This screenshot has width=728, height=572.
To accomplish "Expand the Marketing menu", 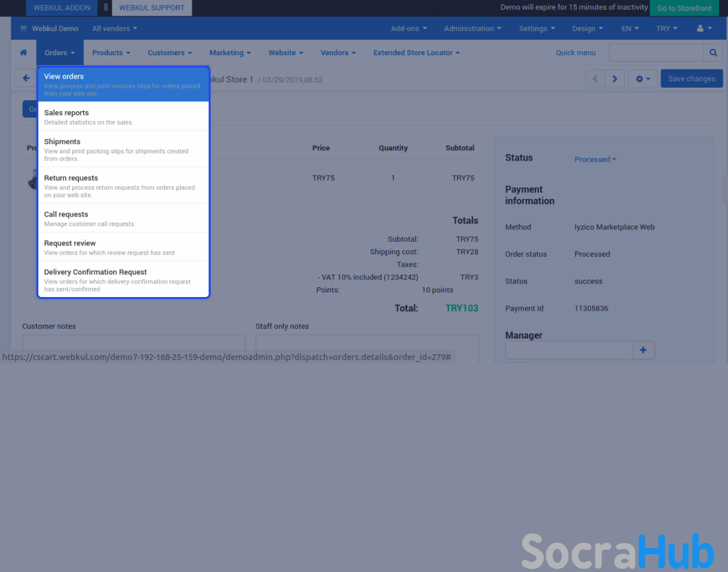I will pyautogui.click(x=230, y=53).
